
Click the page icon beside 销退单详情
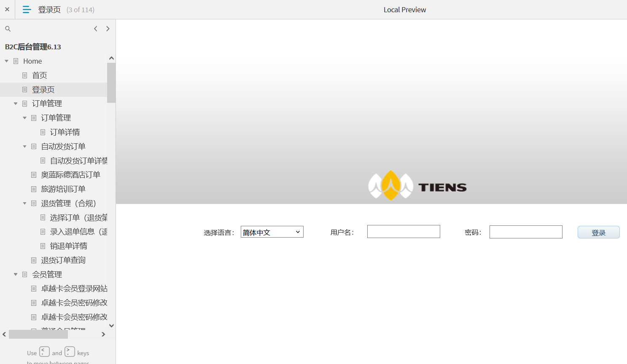click(43, 246)
